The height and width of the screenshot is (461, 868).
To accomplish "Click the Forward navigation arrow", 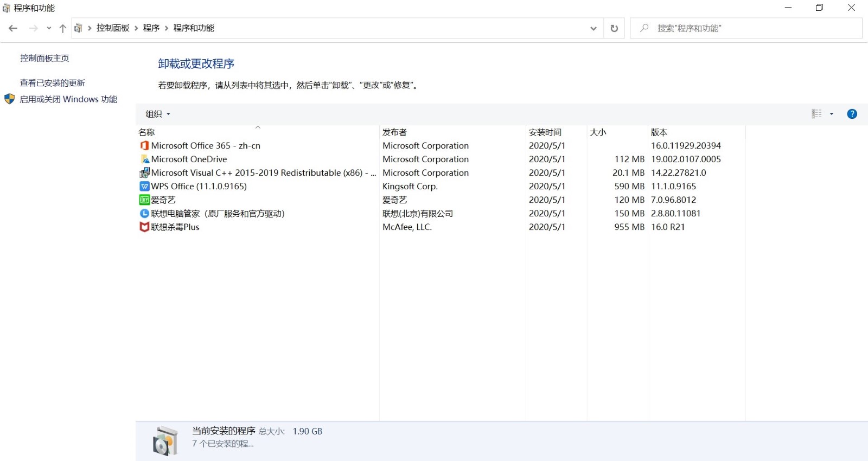I will tap(34, 28).
